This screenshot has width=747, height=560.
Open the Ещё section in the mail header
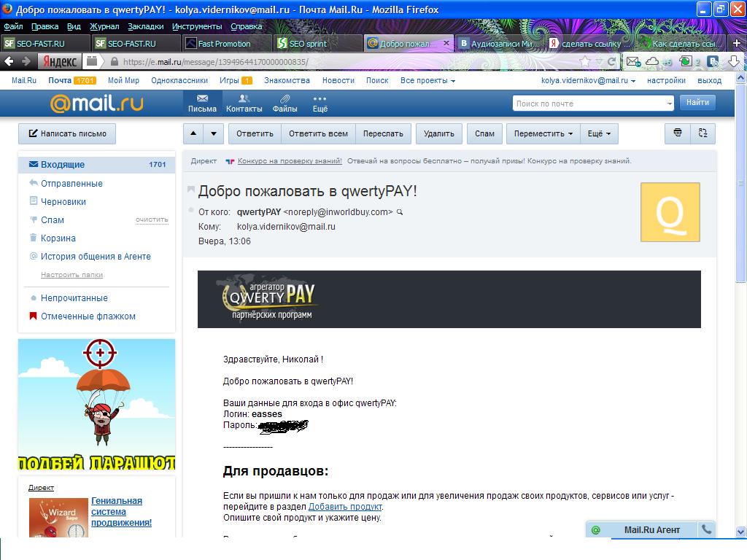[320, 103]
